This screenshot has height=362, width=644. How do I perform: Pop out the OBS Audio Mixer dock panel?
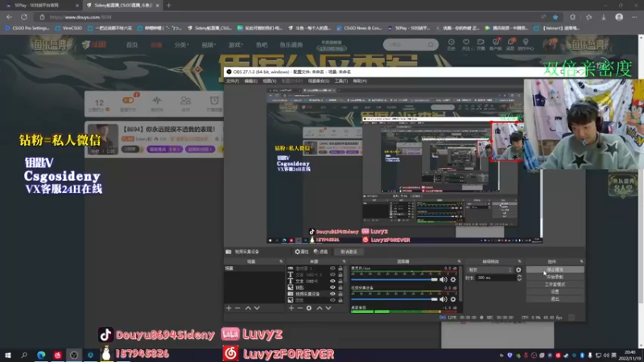coord(459,261)
